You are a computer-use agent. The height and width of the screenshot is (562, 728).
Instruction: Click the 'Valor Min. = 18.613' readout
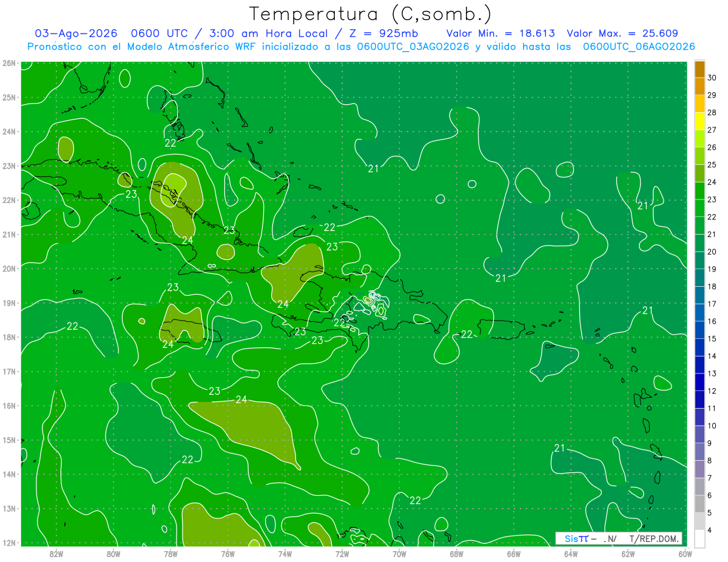(500, 34)
